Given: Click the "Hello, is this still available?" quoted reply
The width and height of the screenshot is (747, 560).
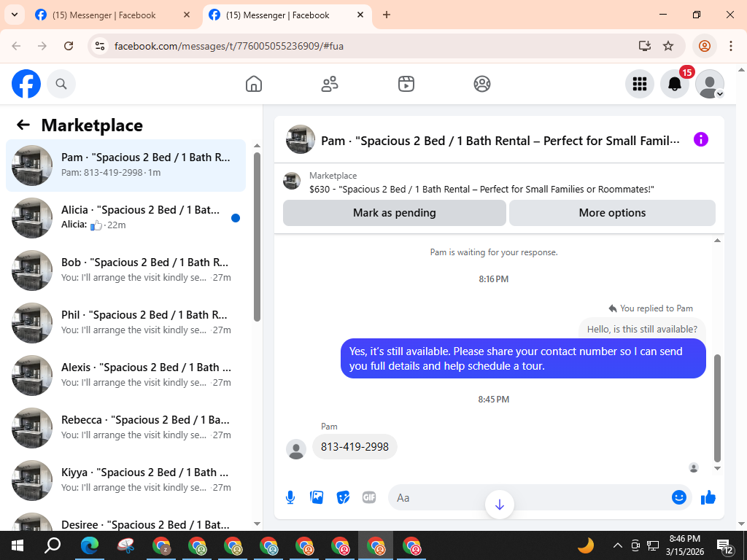Looking at the screenshot, I should (x=642, y=329).
